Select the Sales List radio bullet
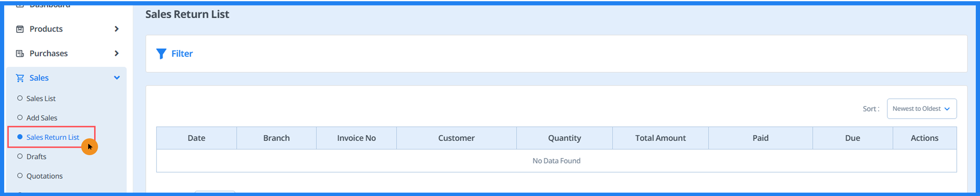Screen dimensions: 980x196 pos(20,99)
